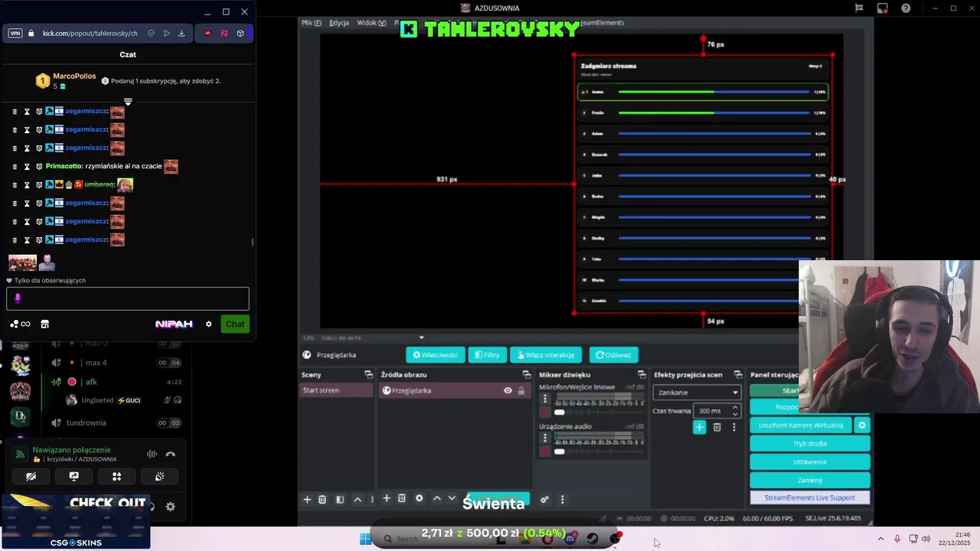Open Discord soundboard button
980x551 pixels.
point(159,476)
